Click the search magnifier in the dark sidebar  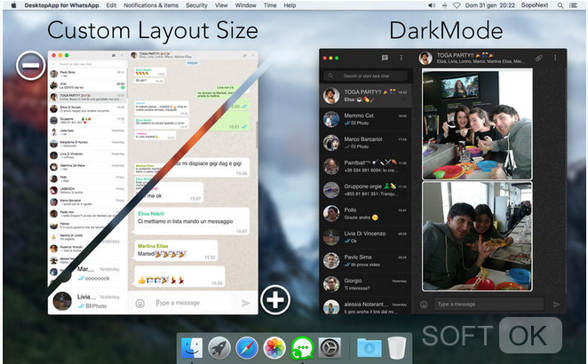330,75
